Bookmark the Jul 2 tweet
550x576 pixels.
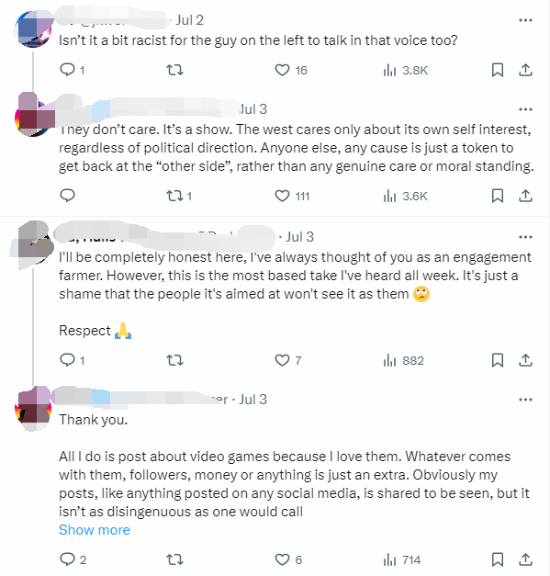pos(497,70)
